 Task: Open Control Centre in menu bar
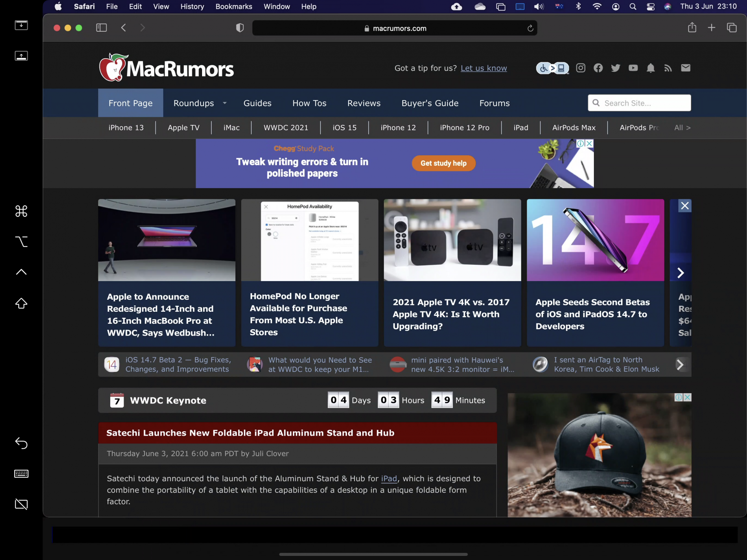coord(651,6)
